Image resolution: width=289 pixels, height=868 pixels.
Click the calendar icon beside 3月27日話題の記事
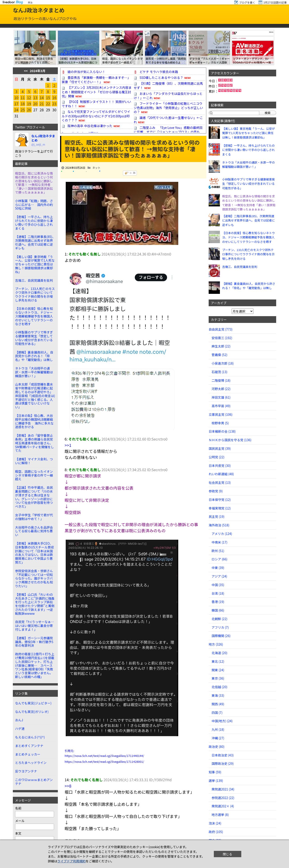260,2
